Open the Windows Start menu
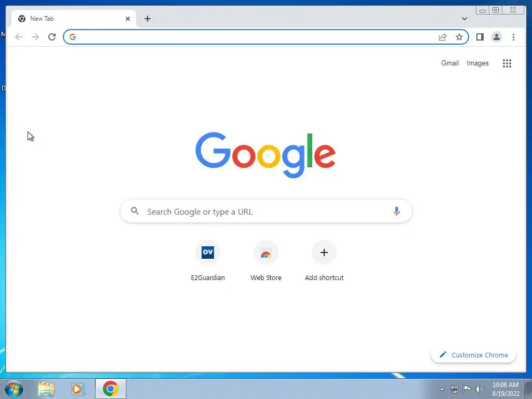The height and width of the screenshot is (399, 532). 14,389
